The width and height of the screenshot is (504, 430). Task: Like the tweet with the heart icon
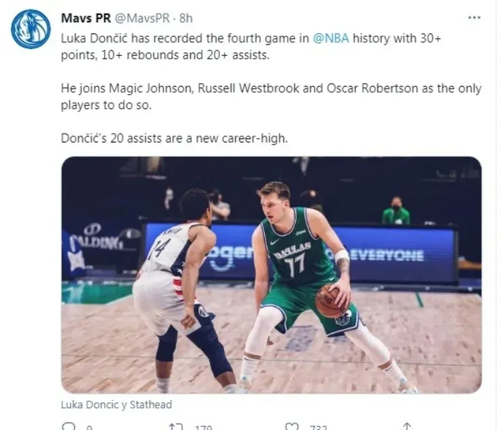292,427
